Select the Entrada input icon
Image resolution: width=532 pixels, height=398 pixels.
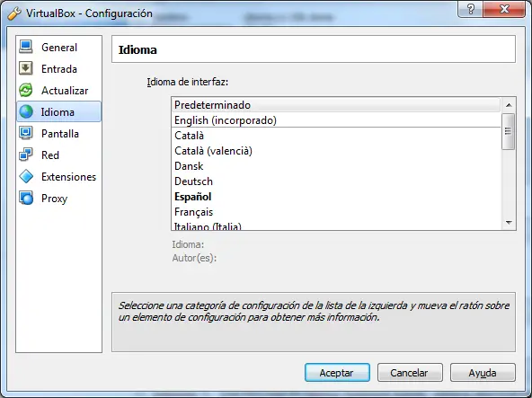coord(26,68)
